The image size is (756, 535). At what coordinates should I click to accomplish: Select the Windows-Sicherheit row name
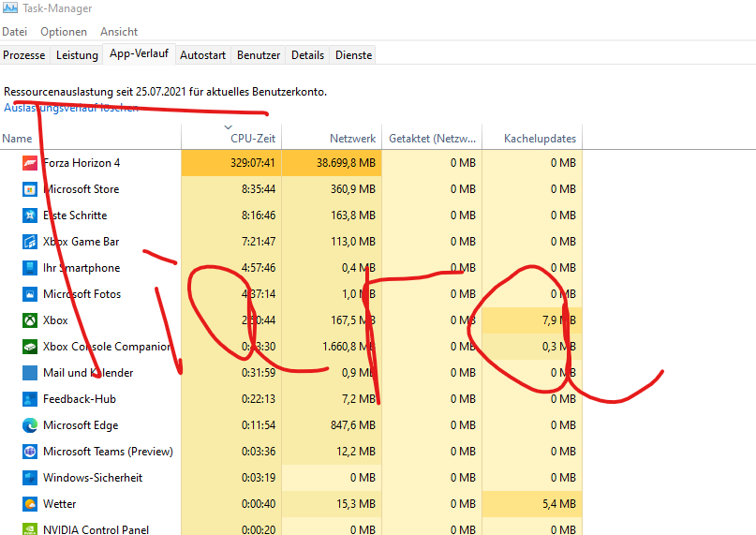(93, 478)
